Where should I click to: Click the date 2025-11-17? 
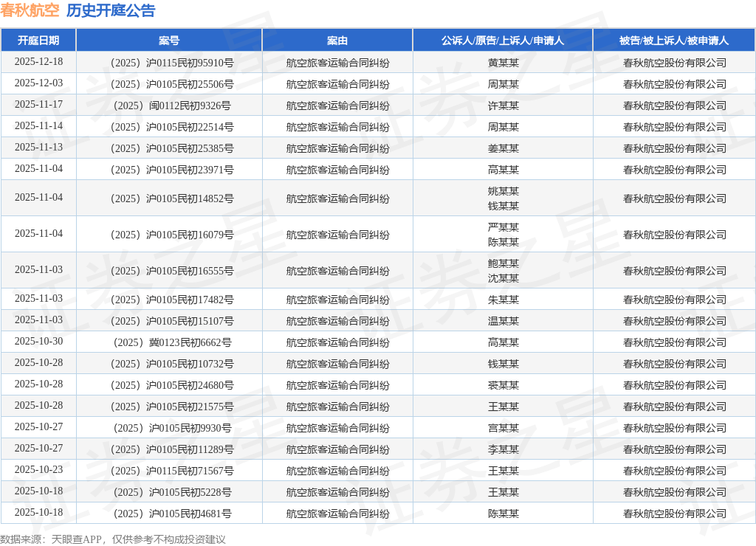tap(38, 105)
